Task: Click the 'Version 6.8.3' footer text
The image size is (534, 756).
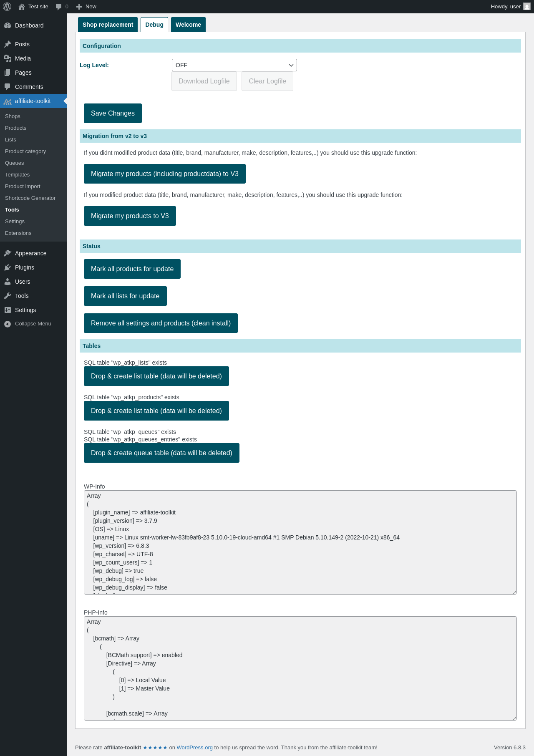Action: point(510,748)
